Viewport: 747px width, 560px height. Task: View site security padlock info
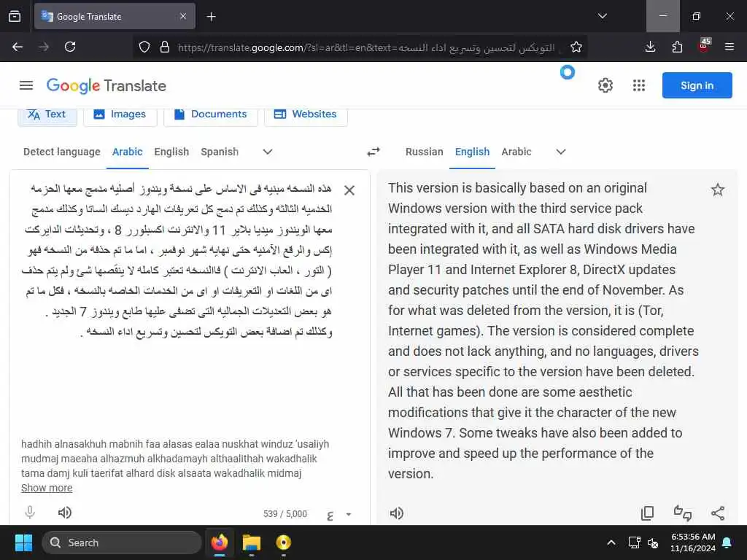click(x=165, y=47)
